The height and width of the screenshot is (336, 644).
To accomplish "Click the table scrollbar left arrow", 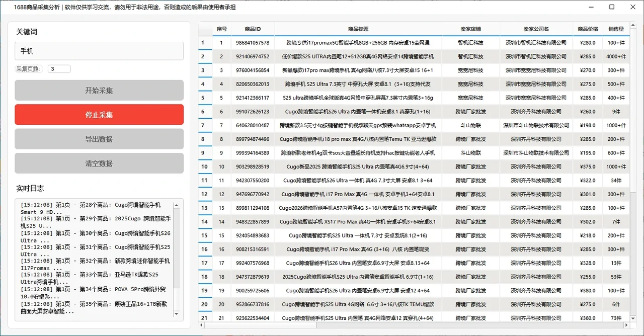I will (201, 324).
